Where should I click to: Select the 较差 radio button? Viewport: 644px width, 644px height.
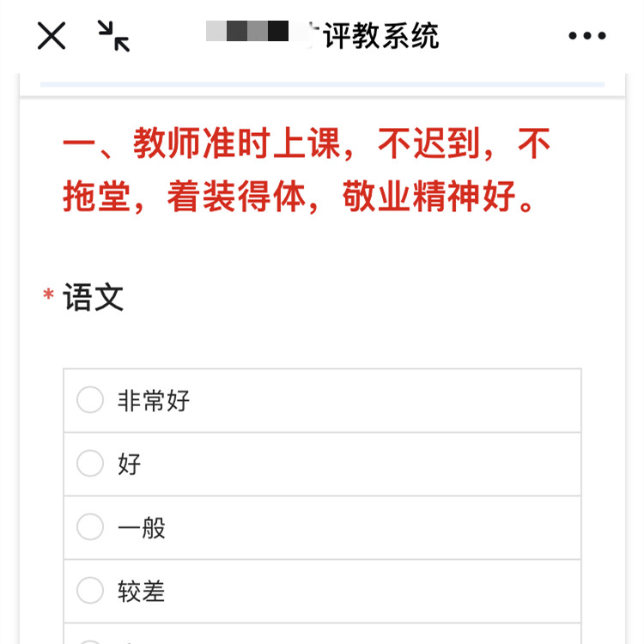pos(90,591)
